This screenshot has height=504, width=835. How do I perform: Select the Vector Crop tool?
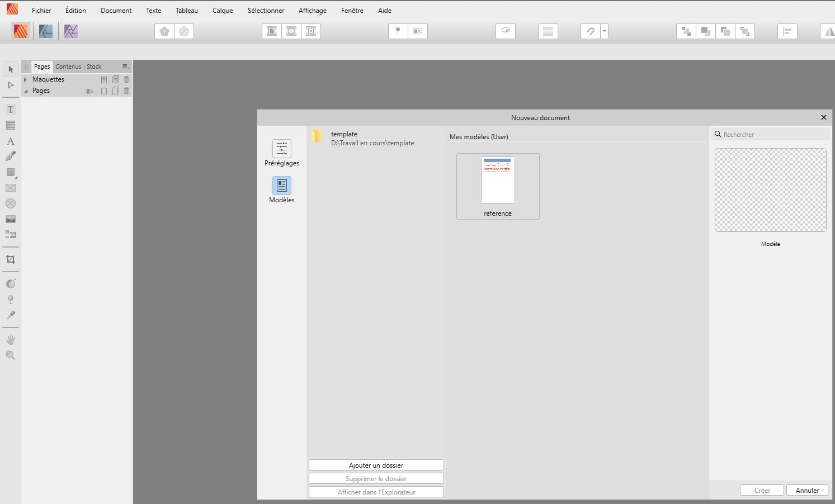(x=11, y=259)
